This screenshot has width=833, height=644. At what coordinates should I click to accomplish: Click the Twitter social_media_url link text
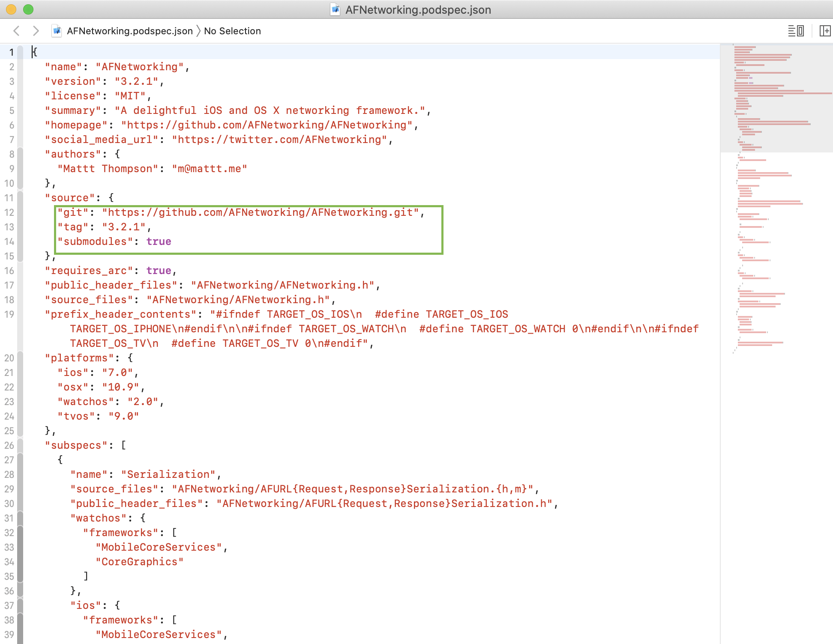(x=279, y=140)
